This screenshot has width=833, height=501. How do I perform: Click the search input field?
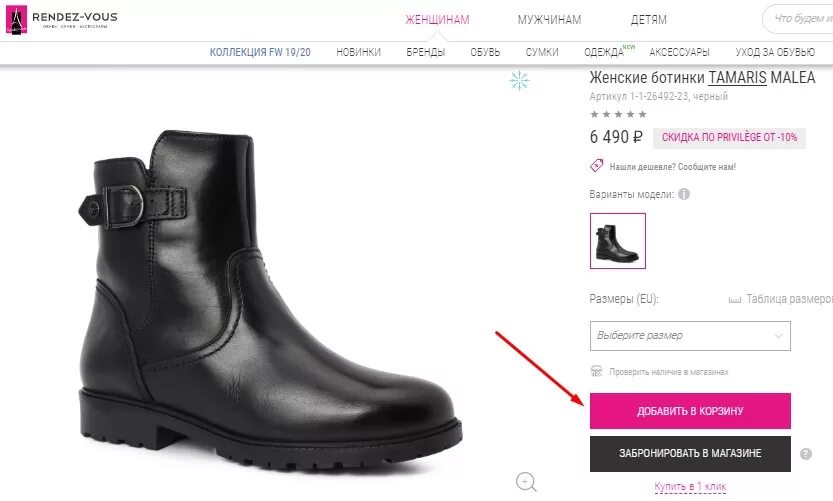(x=798, y=19)
